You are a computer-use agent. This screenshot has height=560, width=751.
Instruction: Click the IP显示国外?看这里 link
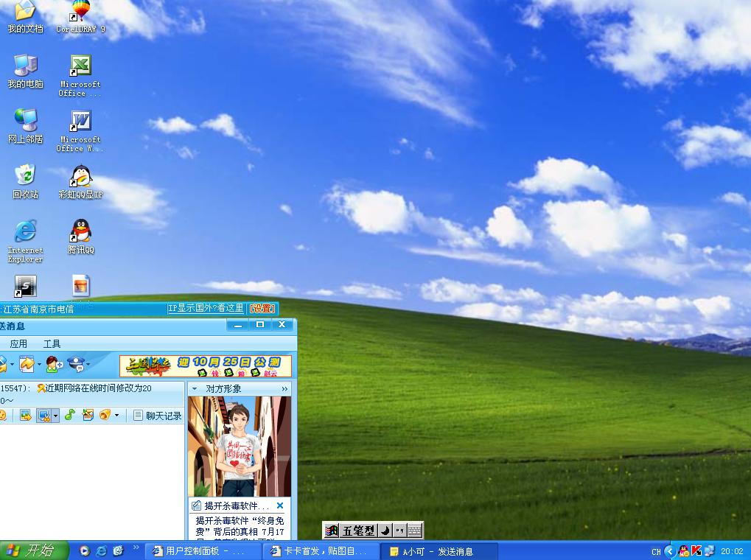206,309
